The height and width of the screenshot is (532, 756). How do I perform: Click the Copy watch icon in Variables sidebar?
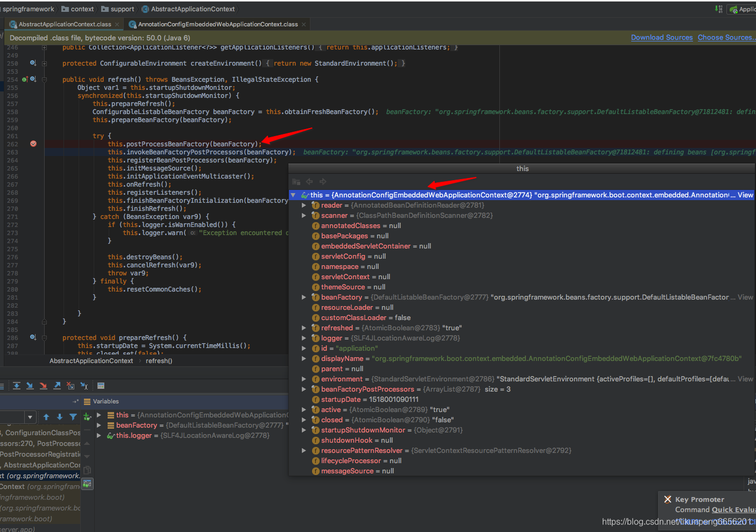click(87, 470)
